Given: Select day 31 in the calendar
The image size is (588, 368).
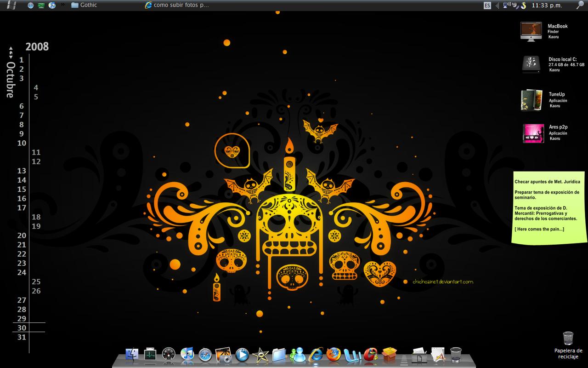Looking at the screenshot, I should coord(22,337).
